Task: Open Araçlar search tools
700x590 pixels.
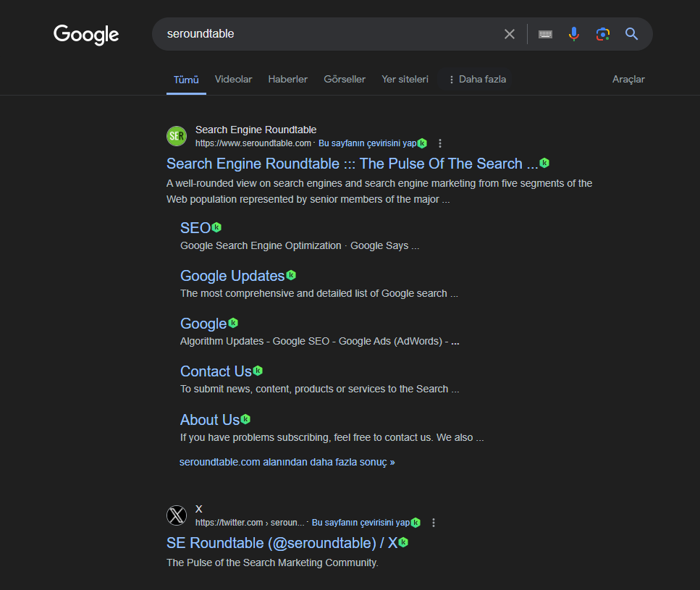Action: point(628,80)
